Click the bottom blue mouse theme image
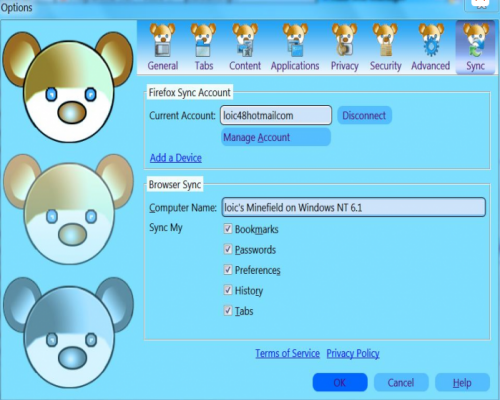 click(x=68, y=332)
